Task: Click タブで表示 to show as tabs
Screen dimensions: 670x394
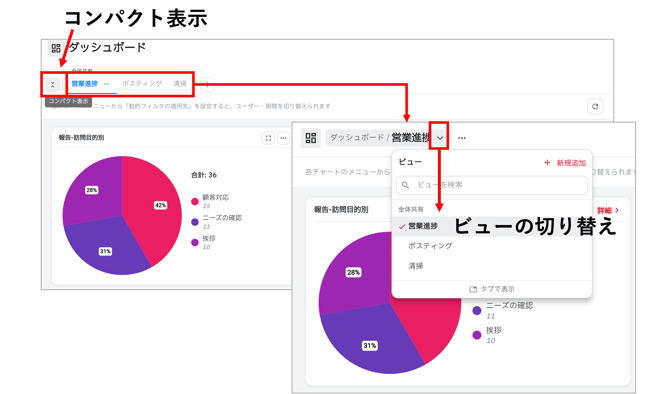Action: pyautogui.click(x=492, y=289)
